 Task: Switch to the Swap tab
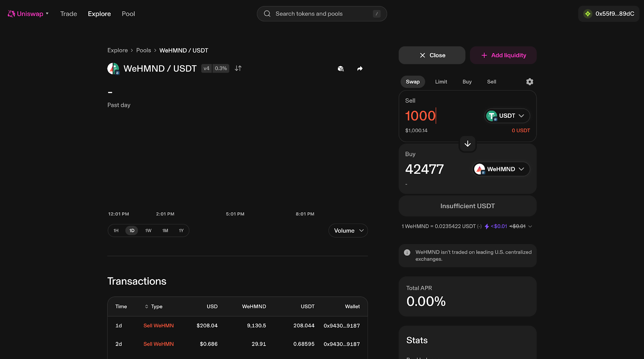tap(413, 82)
